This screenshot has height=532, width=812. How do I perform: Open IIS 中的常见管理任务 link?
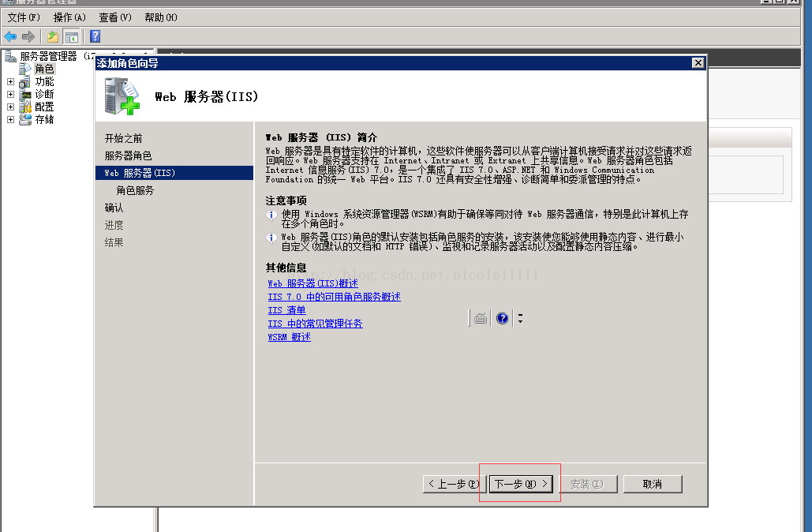315,324
